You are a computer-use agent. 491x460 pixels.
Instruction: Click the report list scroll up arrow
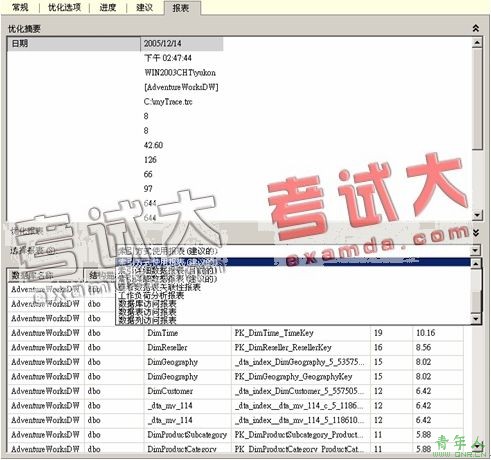click(x=477, y=264)
